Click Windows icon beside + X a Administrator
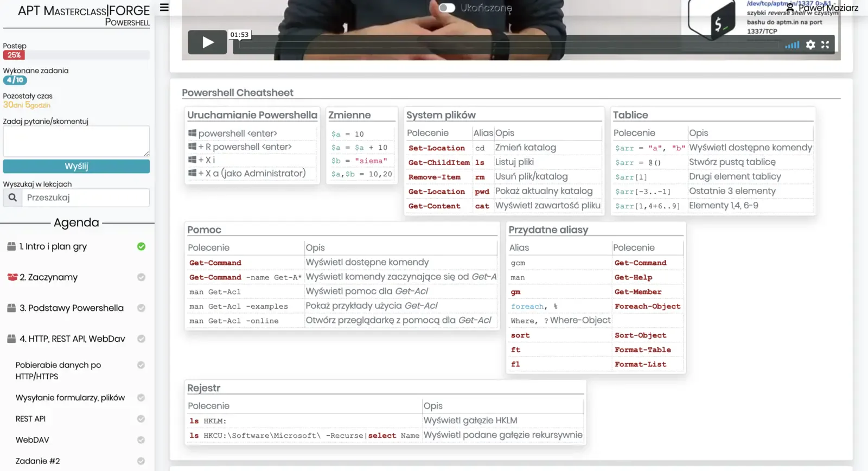 192,173
